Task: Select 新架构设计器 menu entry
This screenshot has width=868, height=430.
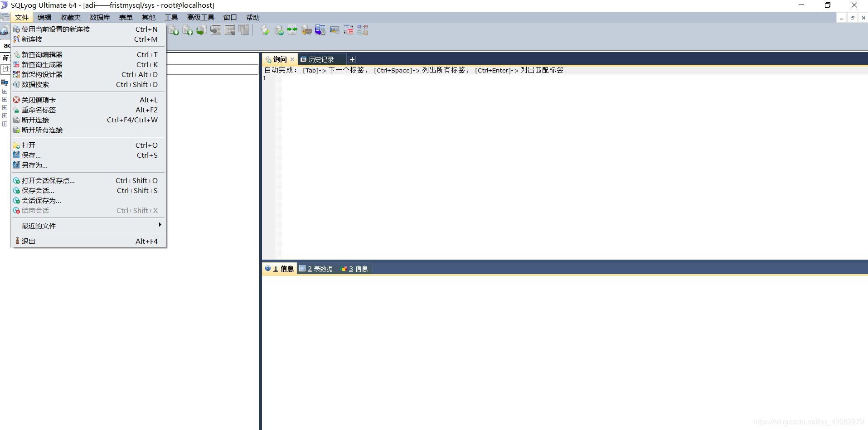Action: (x=88, y=74)
